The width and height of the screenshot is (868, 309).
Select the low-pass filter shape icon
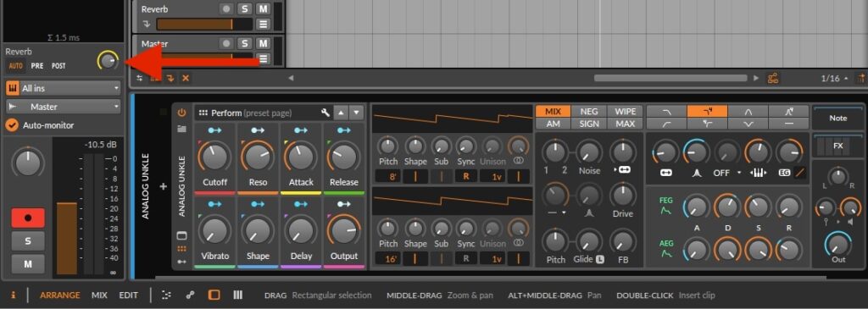(x=666, y=112)
